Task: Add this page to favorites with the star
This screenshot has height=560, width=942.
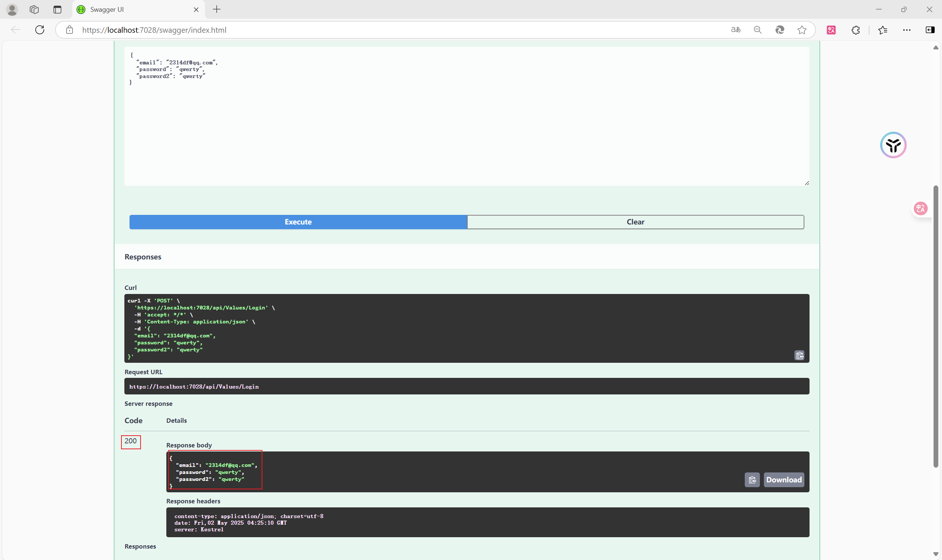Action: (x=802, y=30)
